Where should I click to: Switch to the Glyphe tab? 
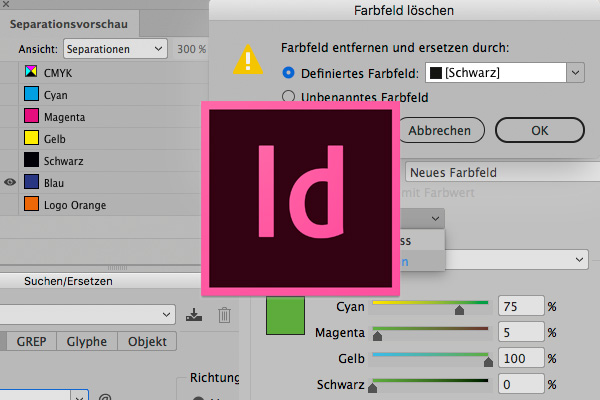coord(87,342)
